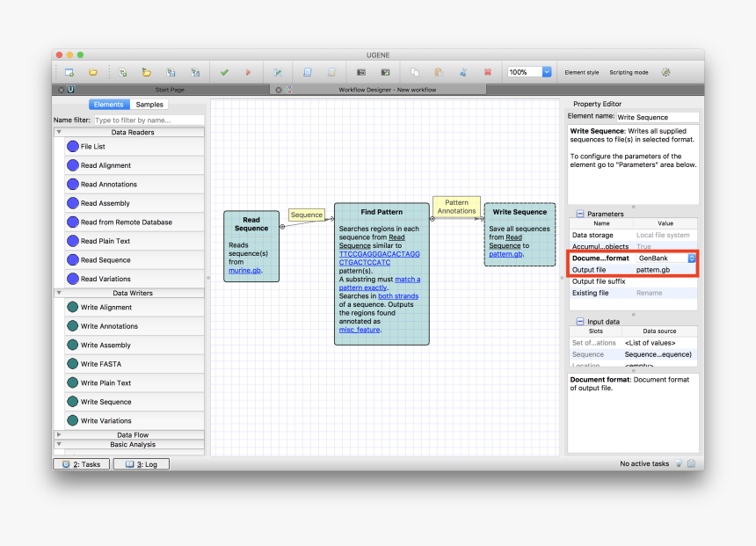Click the Save workflow icon

coord(171,72)
